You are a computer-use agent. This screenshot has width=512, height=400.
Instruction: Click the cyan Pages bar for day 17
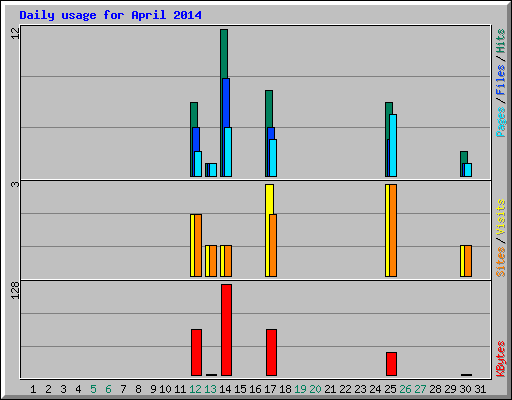[x=273, y=158]
